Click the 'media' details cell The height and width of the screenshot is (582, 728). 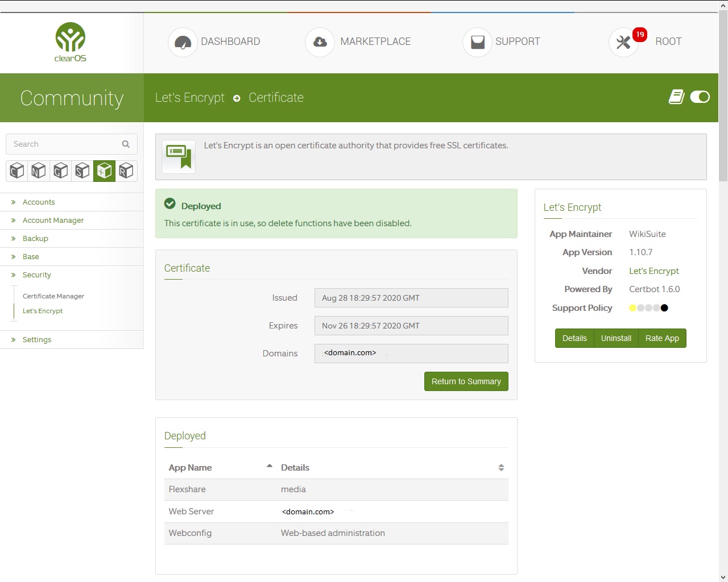[293, 489]
